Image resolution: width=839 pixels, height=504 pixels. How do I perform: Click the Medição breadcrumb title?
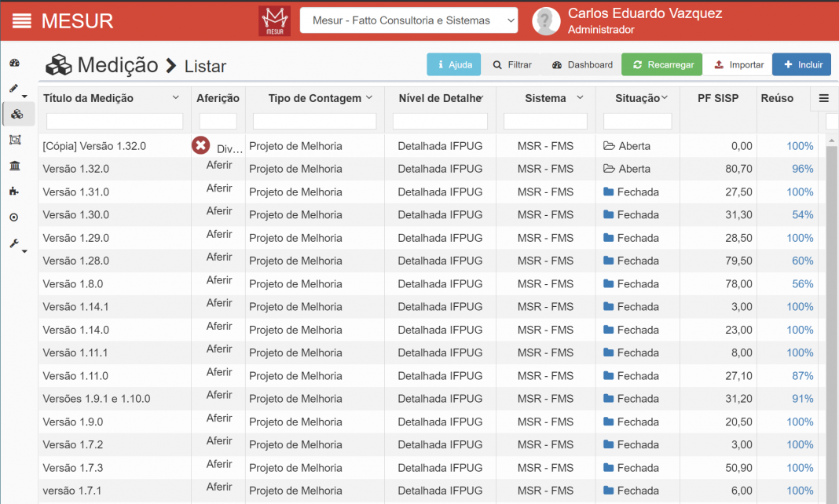click(x=118, y=65)
